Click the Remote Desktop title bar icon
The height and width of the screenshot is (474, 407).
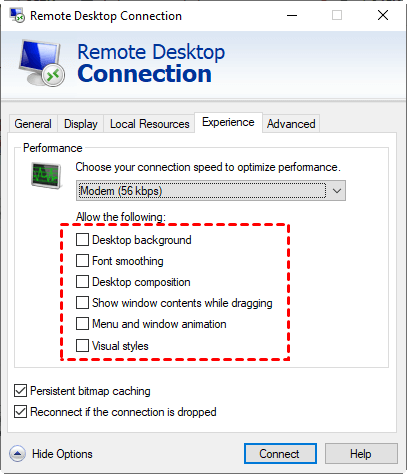click(17, 15)
